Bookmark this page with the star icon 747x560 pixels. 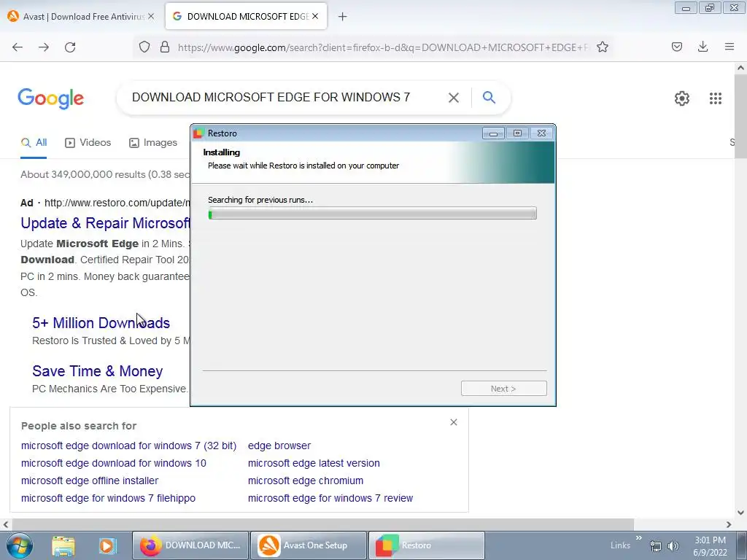tap(602, 47)
